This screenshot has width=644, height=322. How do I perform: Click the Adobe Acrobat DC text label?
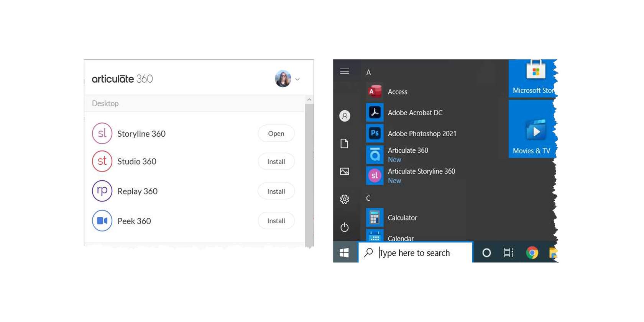tap(415, 113)
